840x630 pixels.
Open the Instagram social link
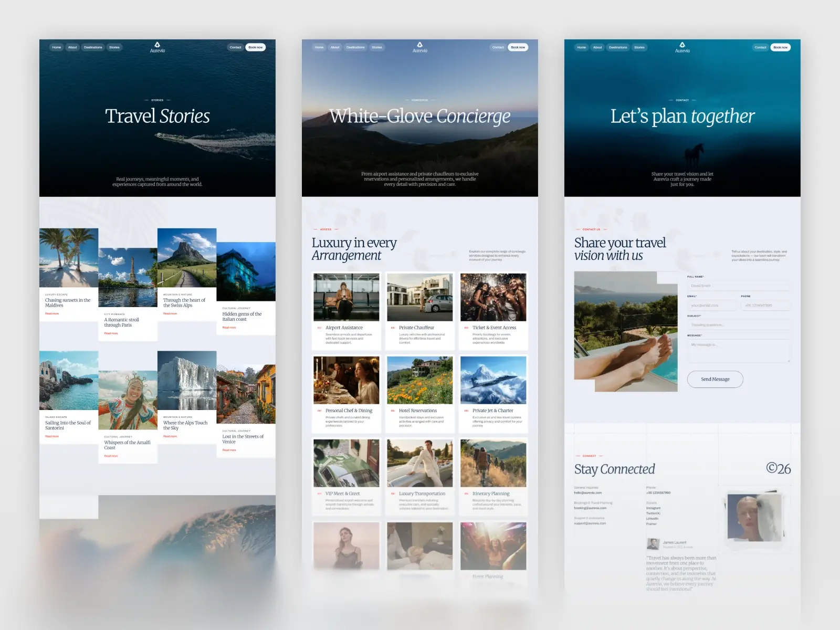654,508
